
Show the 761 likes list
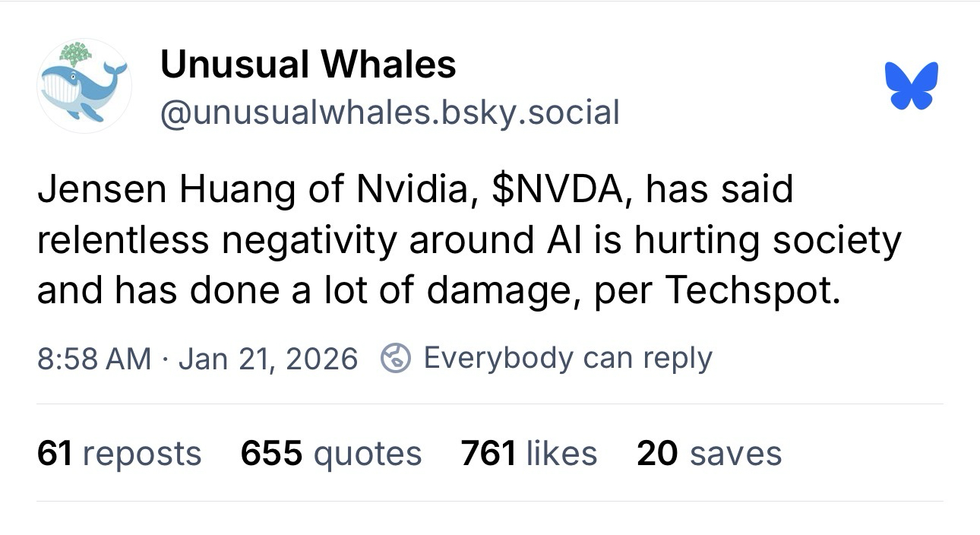point(529,454)
